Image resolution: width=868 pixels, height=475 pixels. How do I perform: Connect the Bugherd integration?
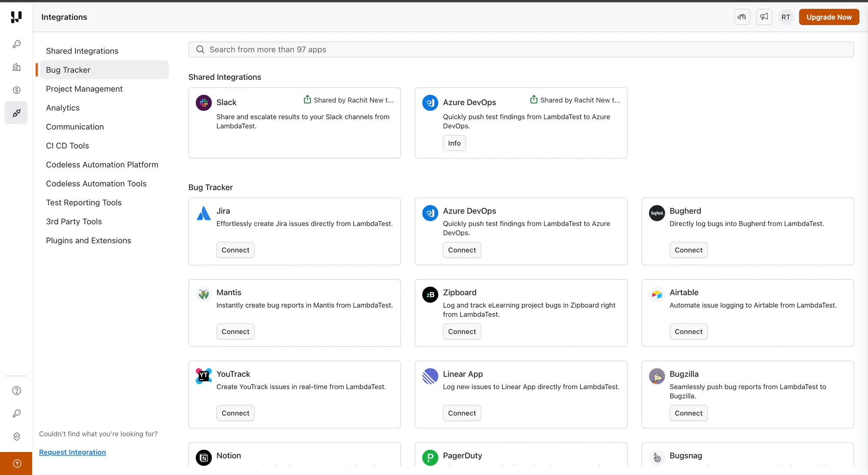point(689,250)
